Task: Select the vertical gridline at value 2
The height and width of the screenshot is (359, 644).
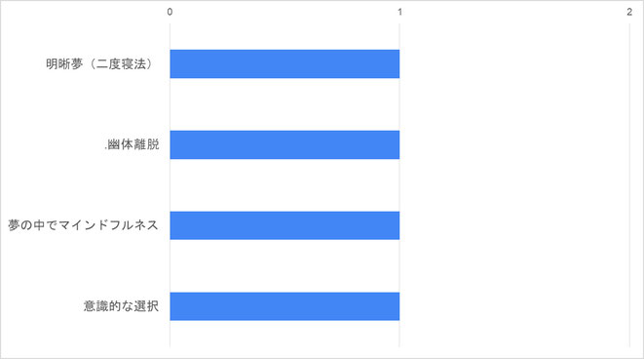Action: [x=629, y=185]
